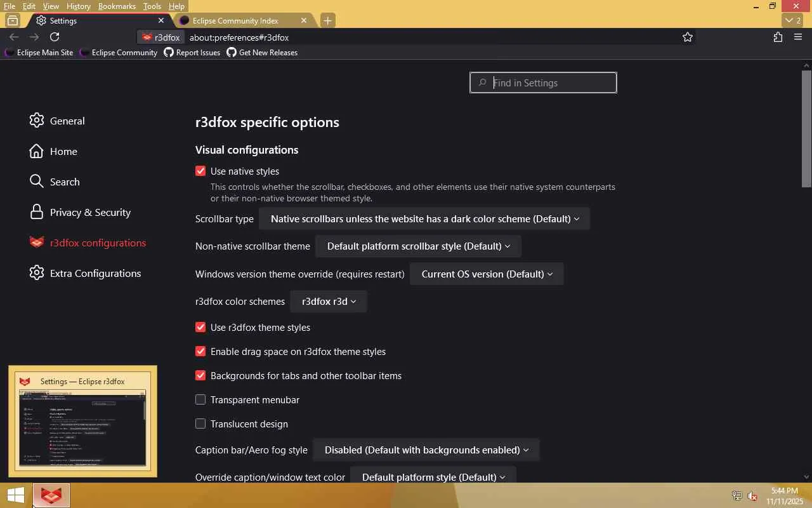The image size is (812, 508).
Task: Open r3dfox color schemes dropdown
Action: click(x=329, y=302)
